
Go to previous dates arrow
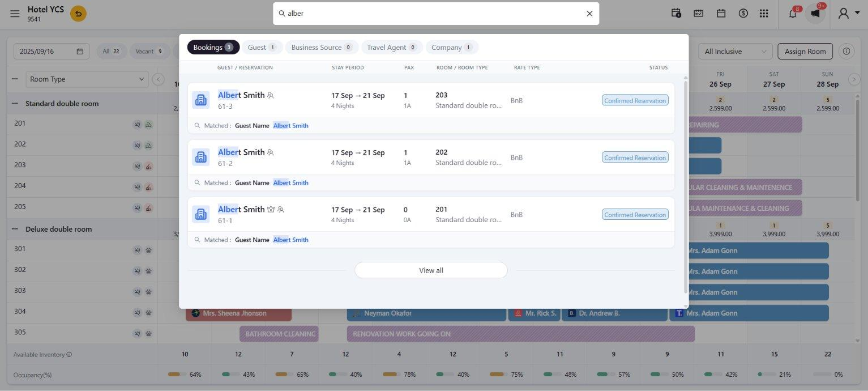tap(159, 79)
